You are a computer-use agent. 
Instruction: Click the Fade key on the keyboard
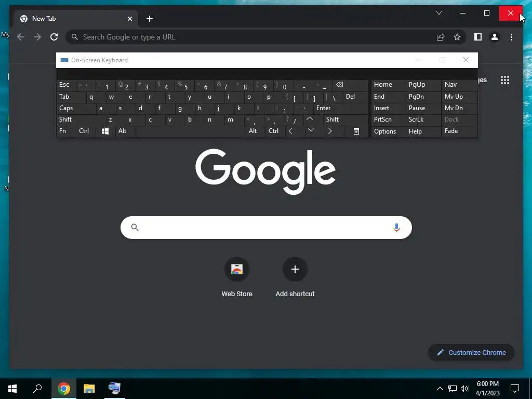460,131
